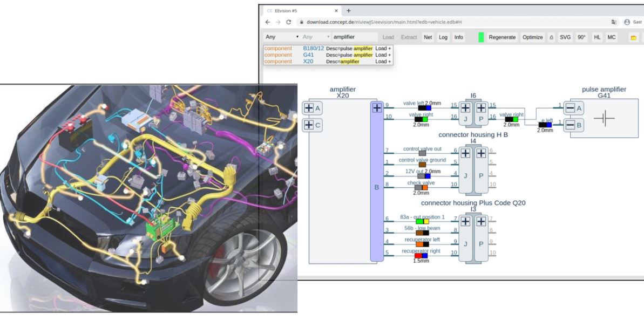Load component B180/12 from results
Viewport: 644px width, 327px height.
tap(383, 49)
